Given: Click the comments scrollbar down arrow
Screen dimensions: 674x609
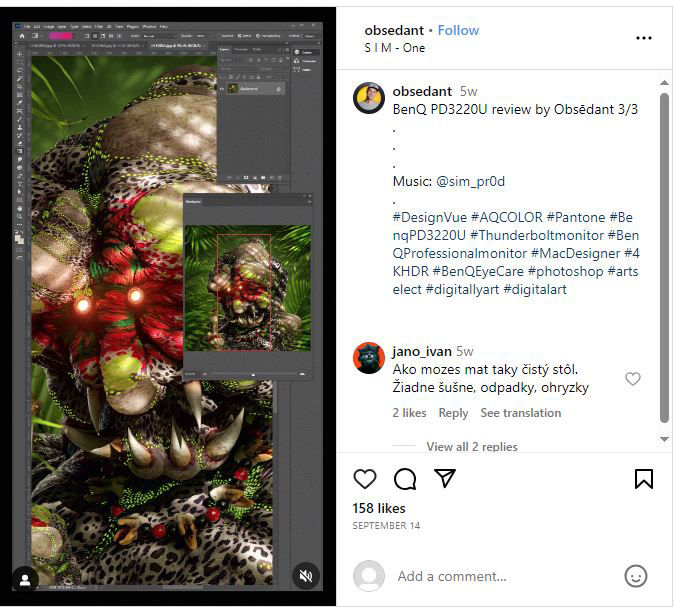Looking at the screenshot, I should [x=664, y=439].
